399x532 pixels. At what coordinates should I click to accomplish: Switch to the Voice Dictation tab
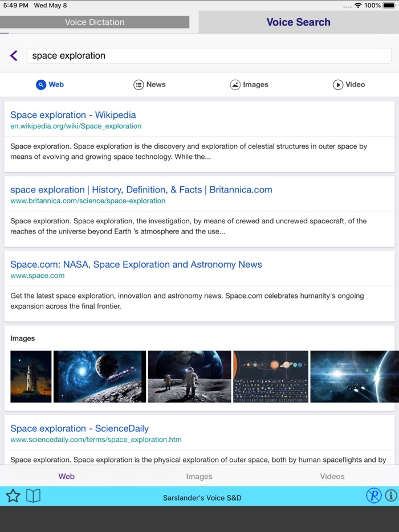pos(95,22)
